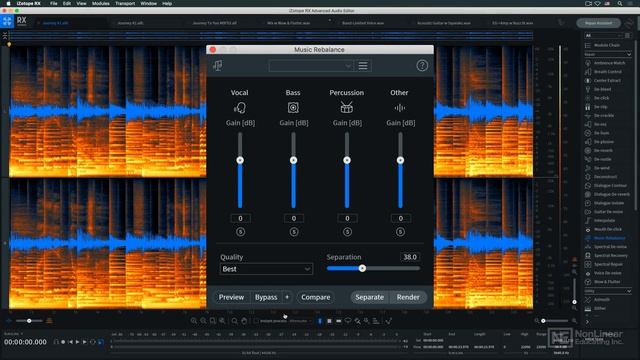Solo the Vocal channel
640x360 pixels.
240,232
